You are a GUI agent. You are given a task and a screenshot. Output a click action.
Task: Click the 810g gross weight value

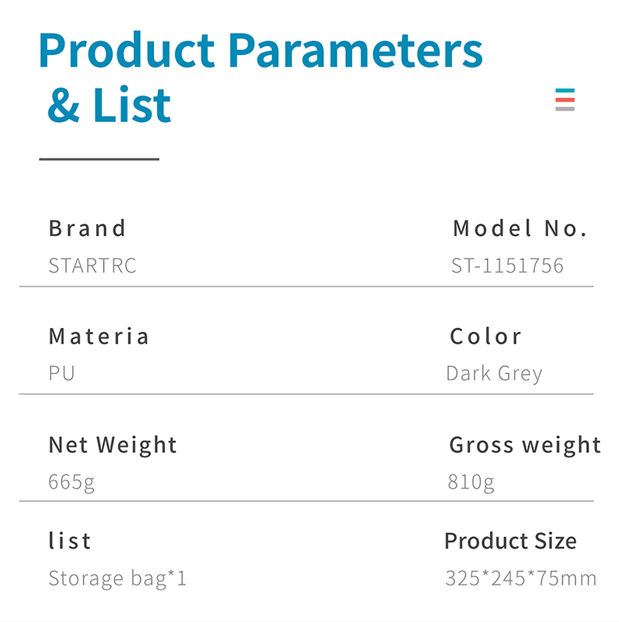coord(471,482)
